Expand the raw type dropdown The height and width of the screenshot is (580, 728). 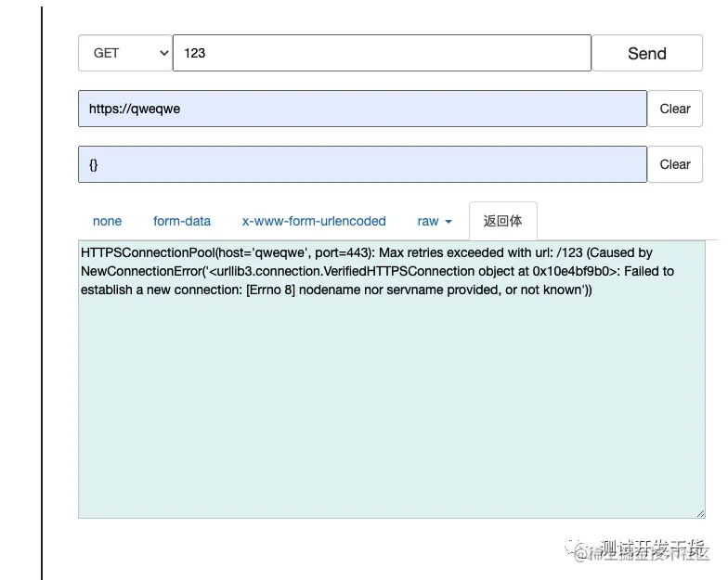pos(435,221)
